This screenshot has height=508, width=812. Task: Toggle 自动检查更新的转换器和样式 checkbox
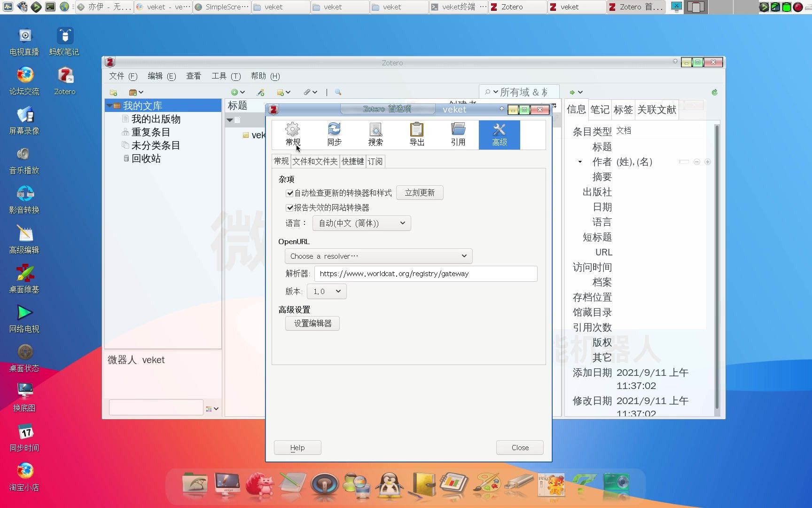coord(290,193)
